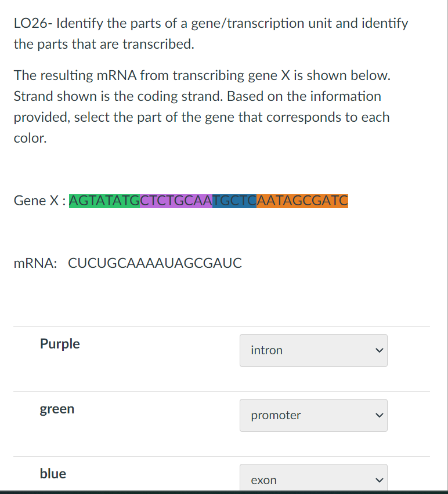Expand the intron dropdown chevron arrow
The width and height of the screenshot is (448, 494).
point(379,350)
